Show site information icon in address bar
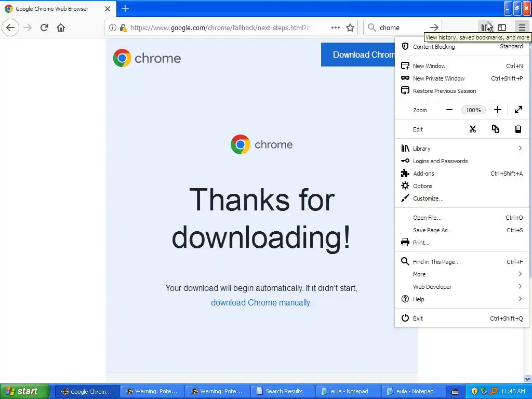This screenshot has width=532, height=399. pyautogui.click(x=112, y=28)
